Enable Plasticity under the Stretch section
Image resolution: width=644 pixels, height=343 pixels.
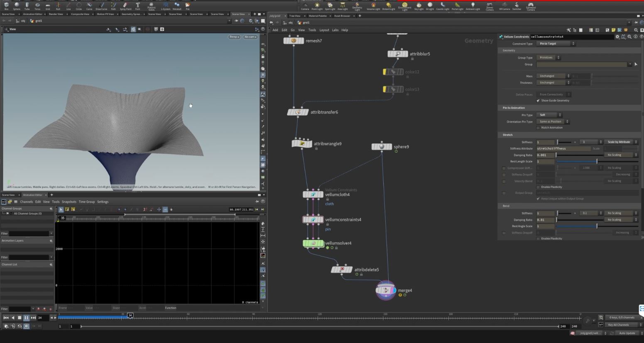click(538, 187)
